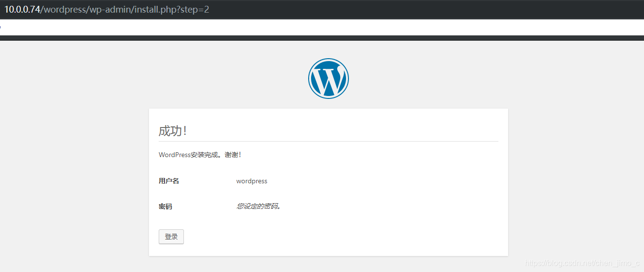Click the 登录 login button
The height and width of the screenshot is (272, 644).
(171, 237)
